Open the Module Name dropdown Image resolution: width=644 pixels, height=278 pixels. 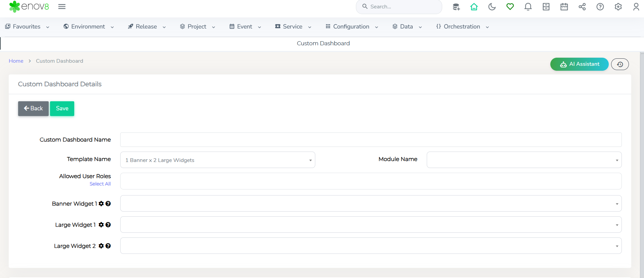tap(524, 160)
